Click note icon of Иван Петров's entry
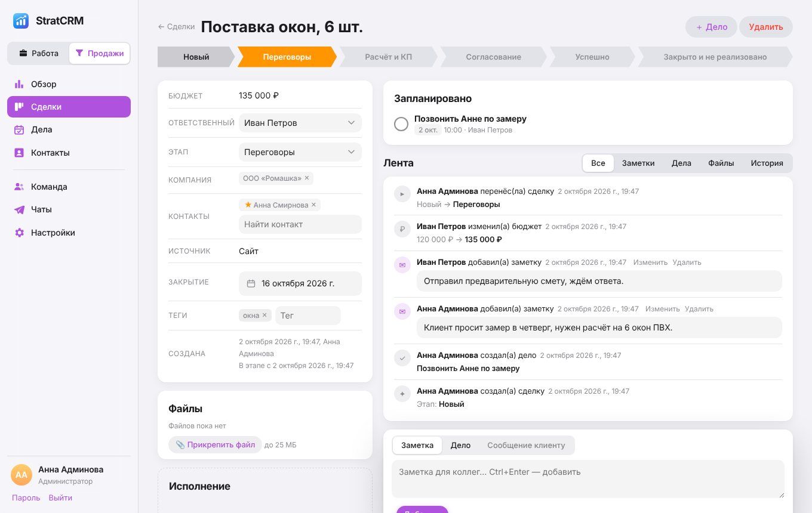 [x=402, y=265]
